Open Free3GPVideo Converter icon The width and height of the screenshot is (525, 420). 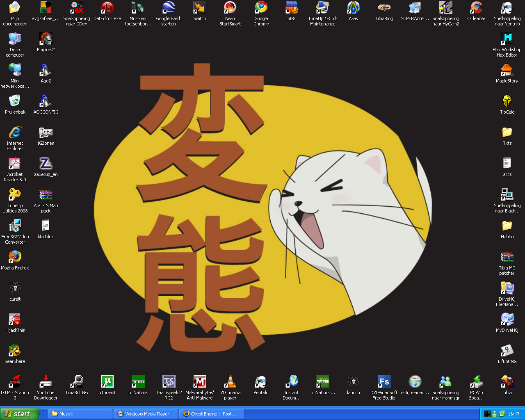pos(15,226)
